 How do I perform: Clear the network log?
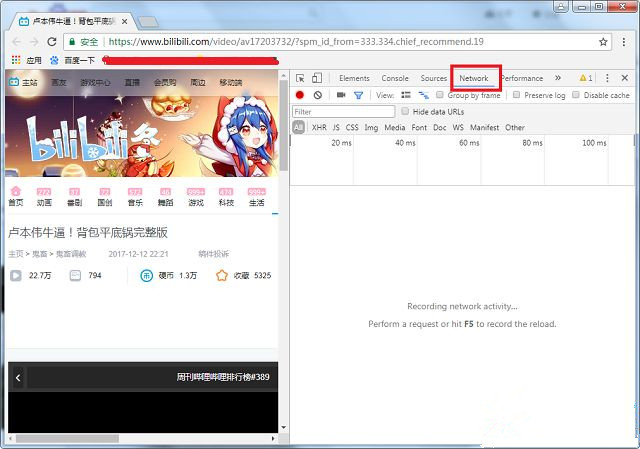coord(317,95)
